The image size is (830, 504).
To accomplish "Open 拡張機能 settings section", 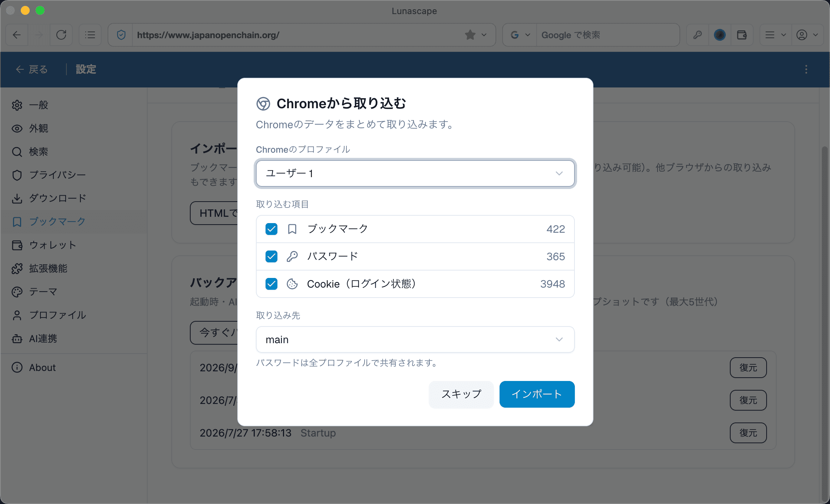I will [73, 268].
